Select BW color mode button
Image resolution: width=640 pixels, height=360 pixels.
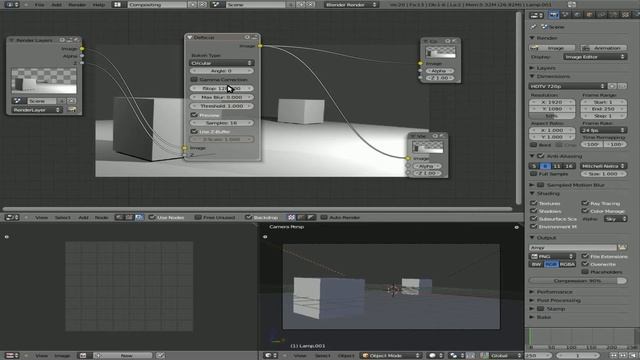point(536,264)
